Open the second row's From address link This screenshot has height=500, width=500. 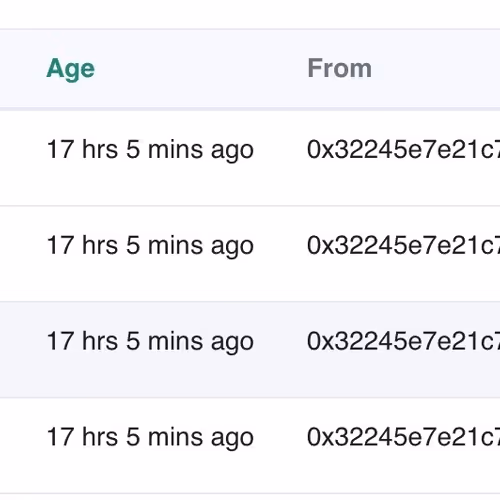click(403, 245)
